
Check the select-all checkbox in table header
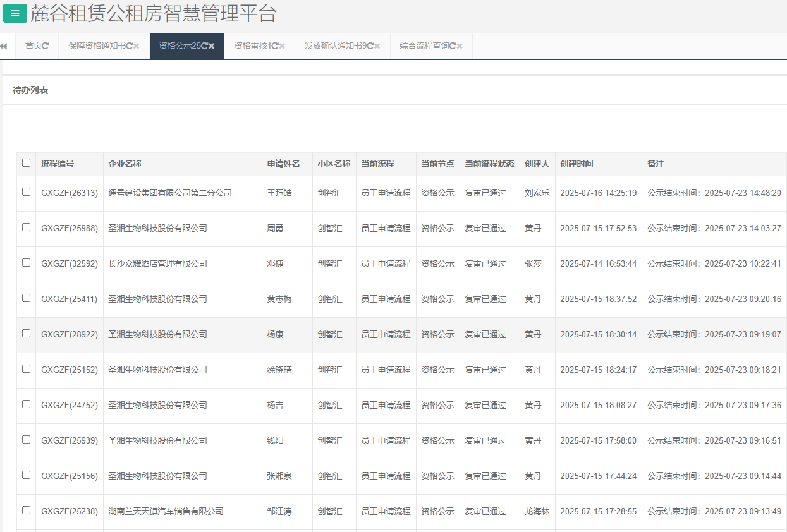click(x=26, y=163)
